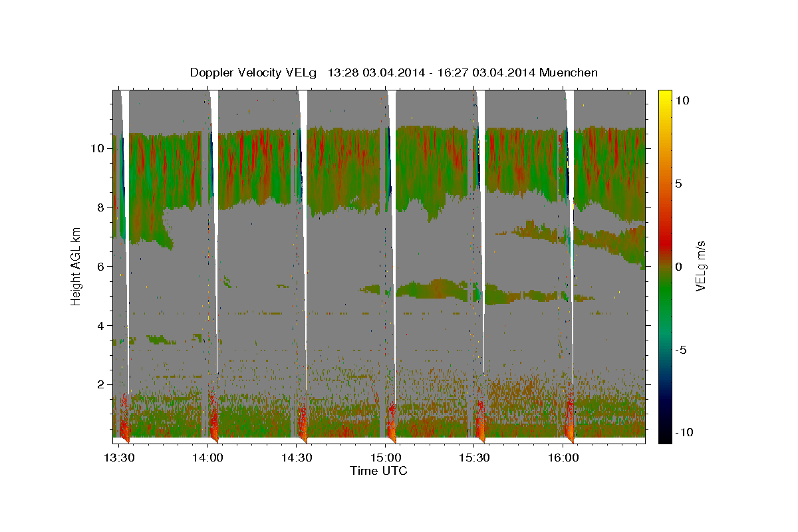
Task: Click the 16:00 time tick label
Action: click(x=563, y=458)
